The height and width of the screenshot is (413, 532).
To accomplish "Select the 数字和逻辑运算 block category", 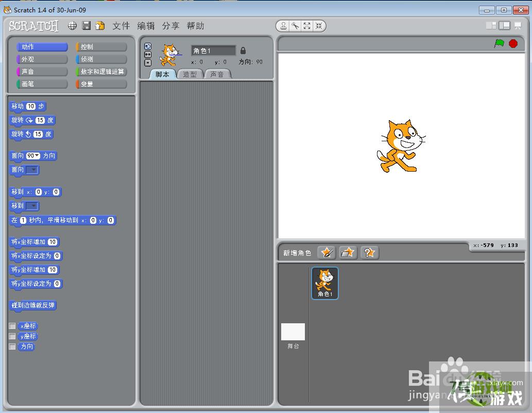I will (101, 72).
